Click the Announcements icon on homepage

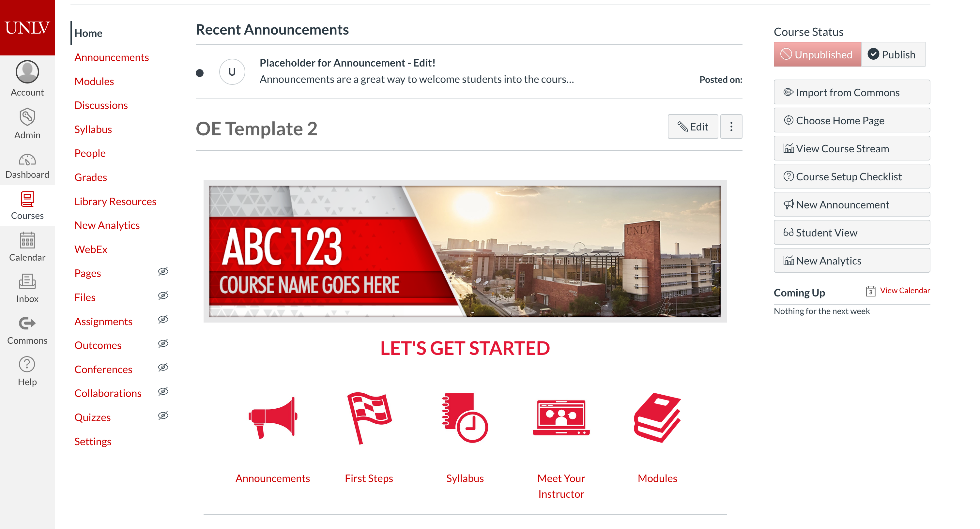pyautogui.click(x=272, y=420)
